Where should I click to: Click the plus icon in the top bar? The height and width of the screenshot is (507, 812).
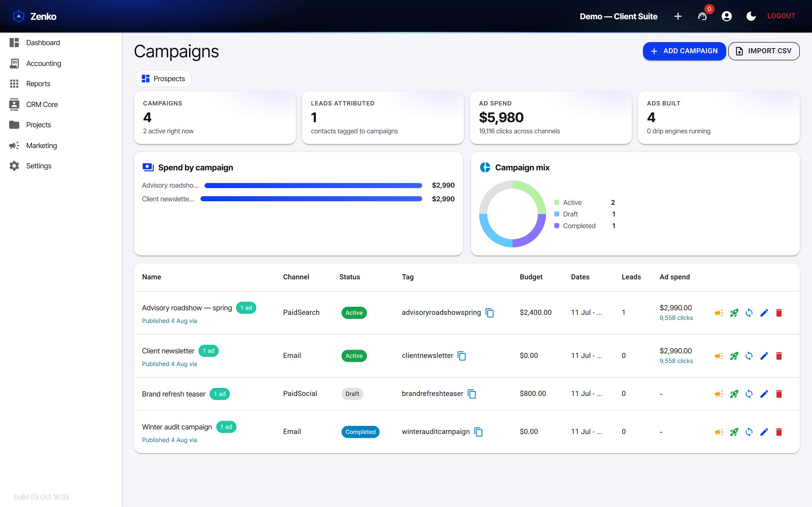678,16
